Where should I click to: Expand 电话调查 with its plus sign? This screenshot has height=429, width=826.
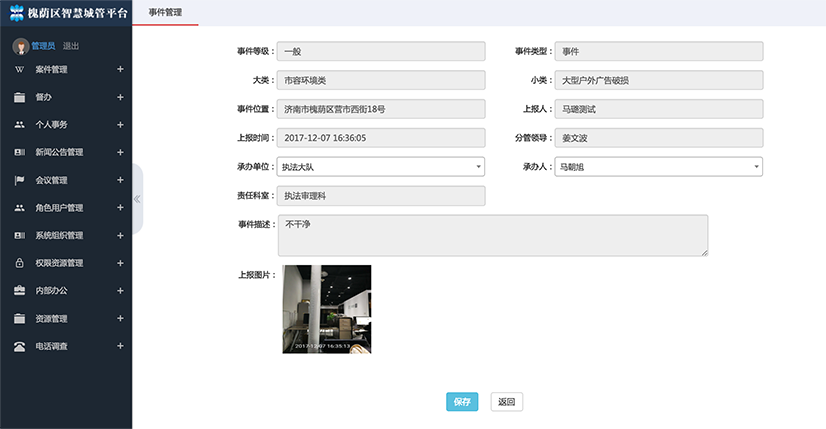[120, 346]
